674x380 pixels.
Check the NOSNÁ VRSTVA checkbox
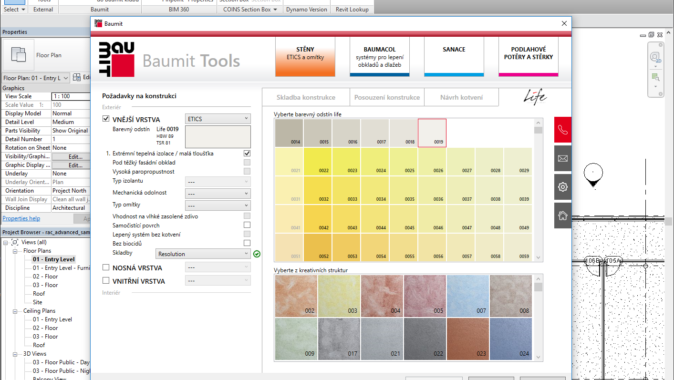click(106, 267)
